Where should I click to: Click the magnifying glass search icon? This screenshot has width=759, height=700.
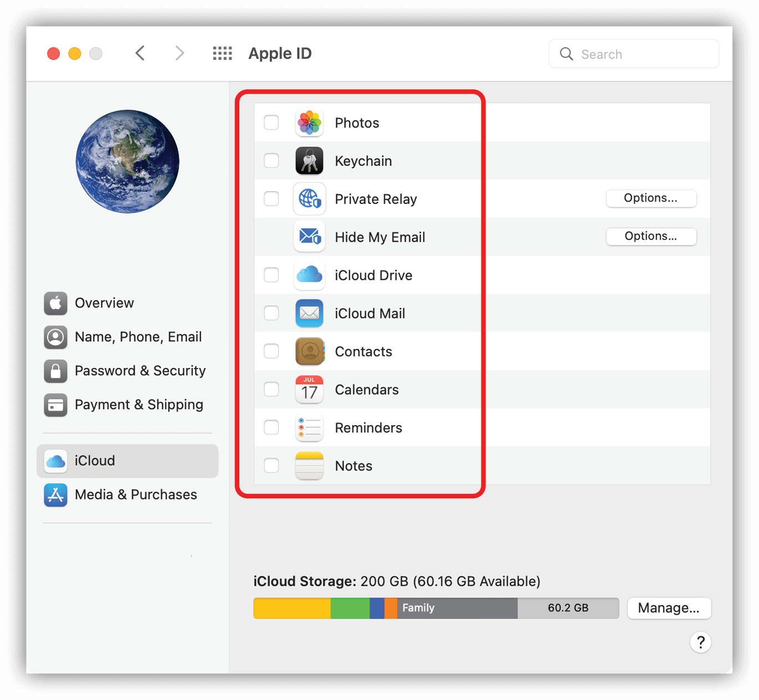pyautogui.click(x=566, y=54)
